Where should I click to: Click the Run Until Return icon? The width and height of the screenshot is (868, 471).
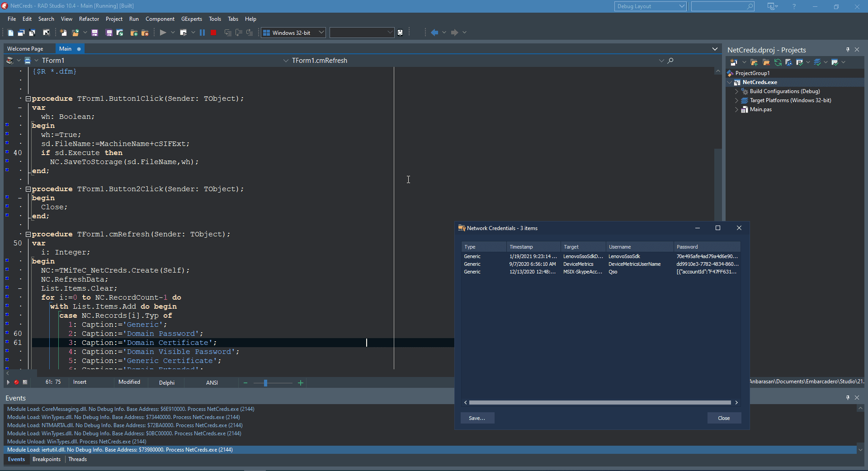tap(250, 33)
